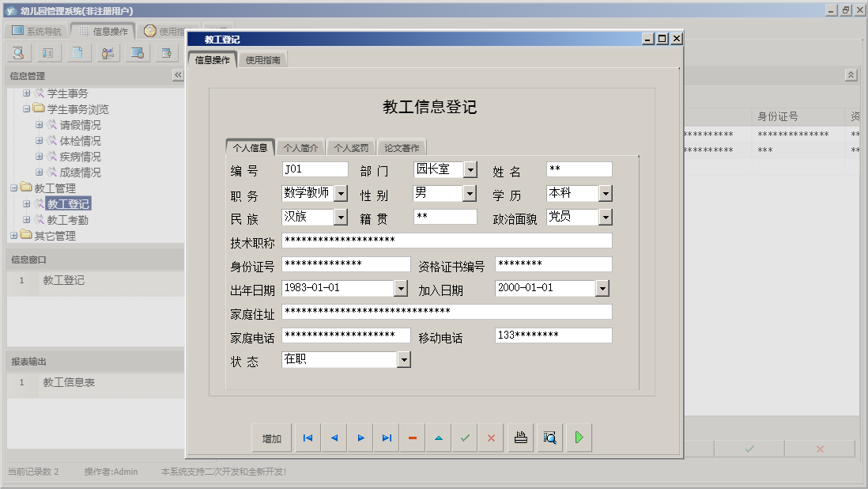
Task: Open the search tool in the main toolbar
Action: 17,52
